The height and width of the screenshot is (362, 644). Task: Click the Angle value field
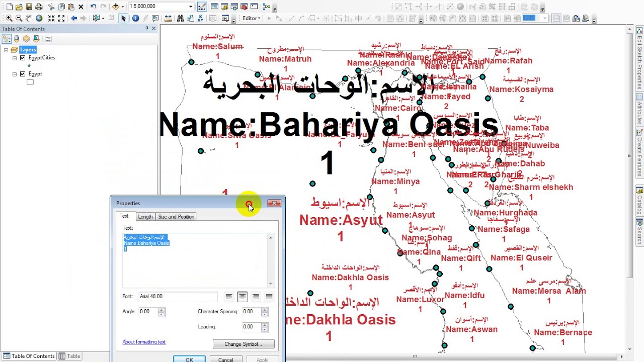(148, 312)
